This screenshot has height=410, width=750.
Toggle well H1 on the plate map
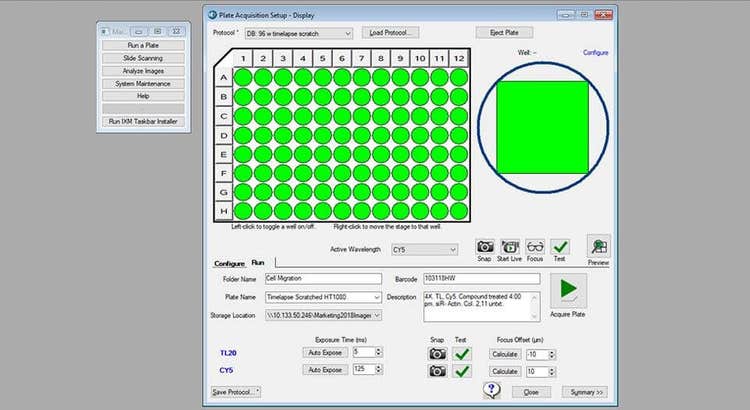pyautogui.click(x=243, y=211)
